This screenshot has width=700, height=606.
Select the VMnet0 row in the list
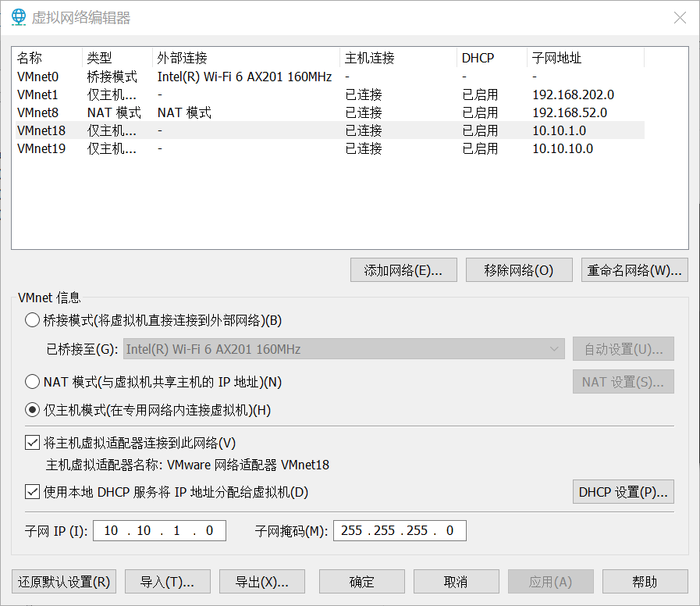(x=330, y=77)
